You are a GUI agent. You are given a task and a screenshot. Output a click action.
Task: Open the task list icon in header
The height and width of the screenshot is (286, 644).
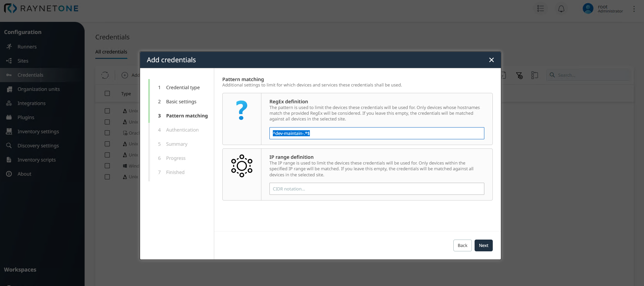(540, 9)
